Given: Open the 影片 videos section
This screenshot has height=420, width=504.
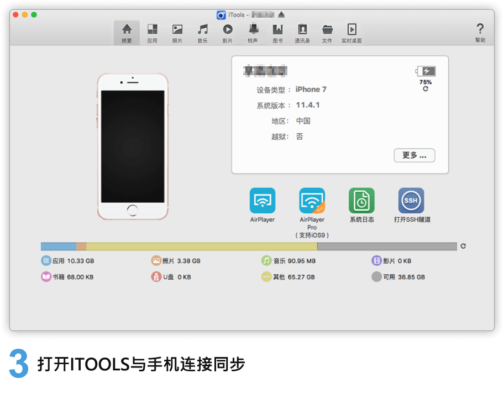Looking at the screenshot, I should tap(227, 33).
